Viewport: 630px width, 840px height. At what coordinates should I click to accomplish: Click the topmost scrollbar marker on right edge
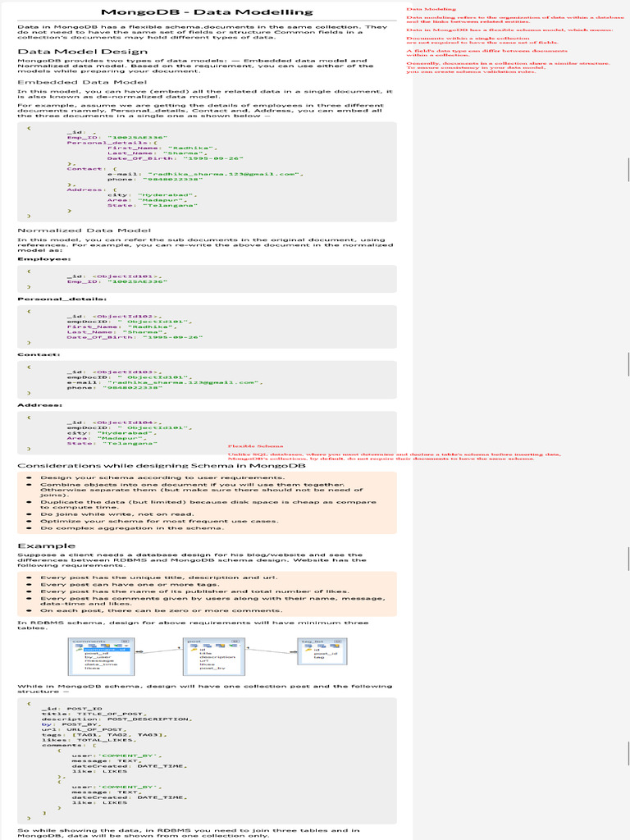tap(628, 169)
